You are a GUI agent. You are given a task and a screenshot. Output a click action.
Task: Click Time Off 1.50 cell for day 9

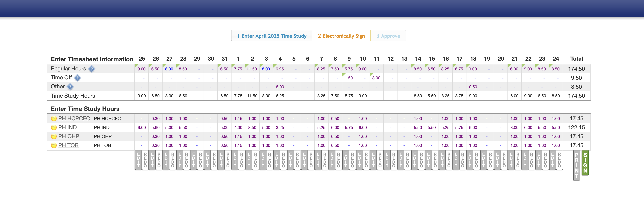click(x=349, y=78)
